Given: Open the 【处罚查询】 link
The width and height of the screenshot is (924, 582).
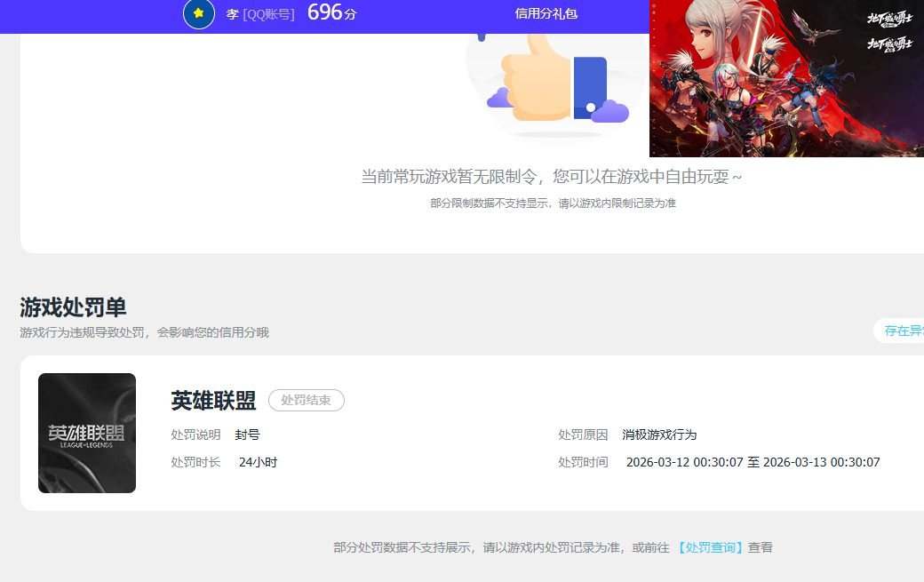Looking at the screenshot, I should (x=710, y=547).
